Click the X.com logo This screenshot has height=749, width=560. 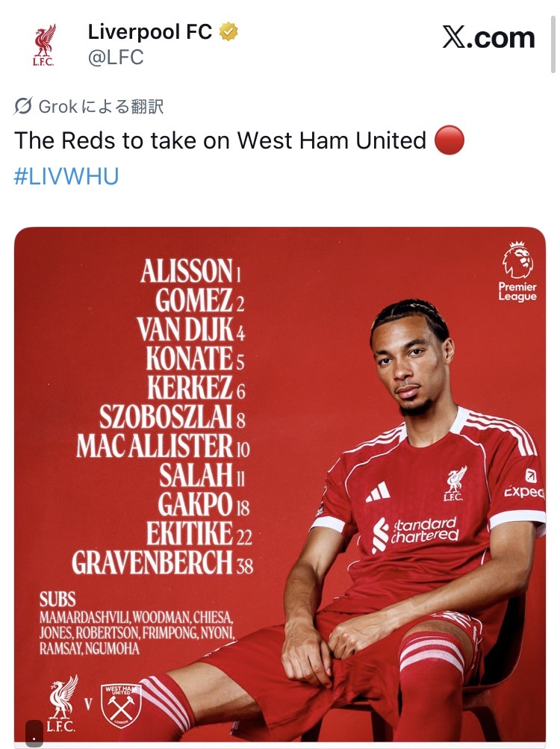[x=488, y=37]
